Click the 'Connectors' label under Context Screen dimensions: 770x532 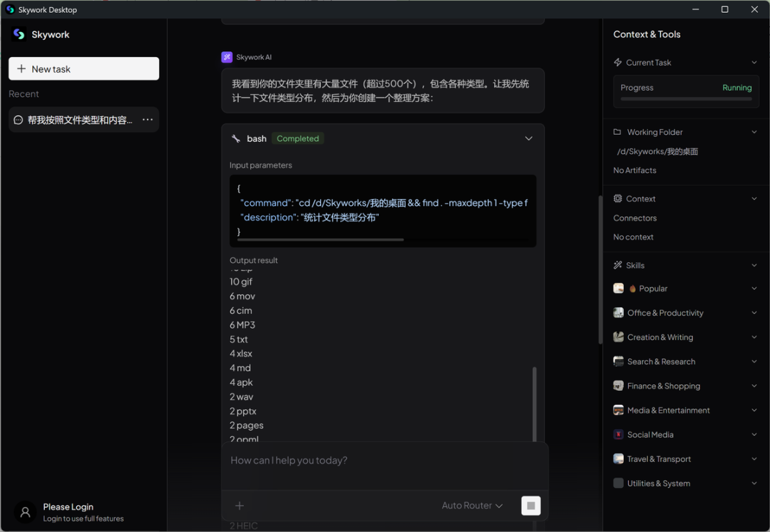[635, 218]
